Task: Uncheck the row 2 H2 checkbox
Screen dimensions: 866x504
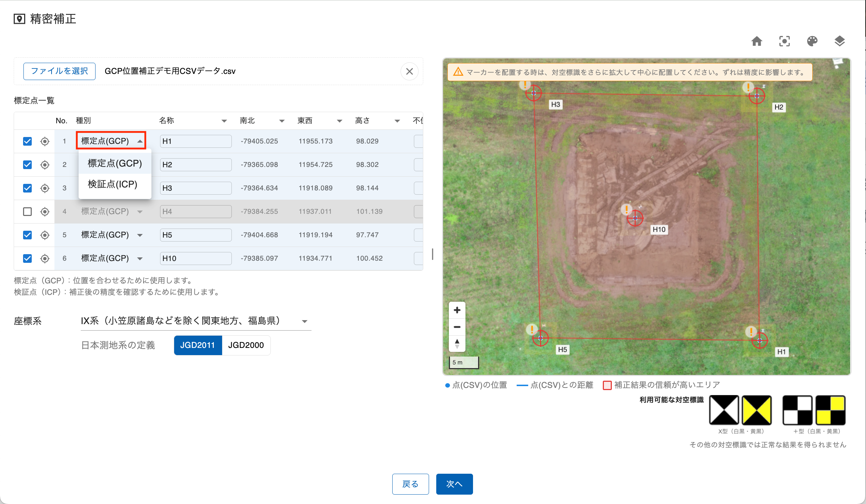Action: pos(27,165)
